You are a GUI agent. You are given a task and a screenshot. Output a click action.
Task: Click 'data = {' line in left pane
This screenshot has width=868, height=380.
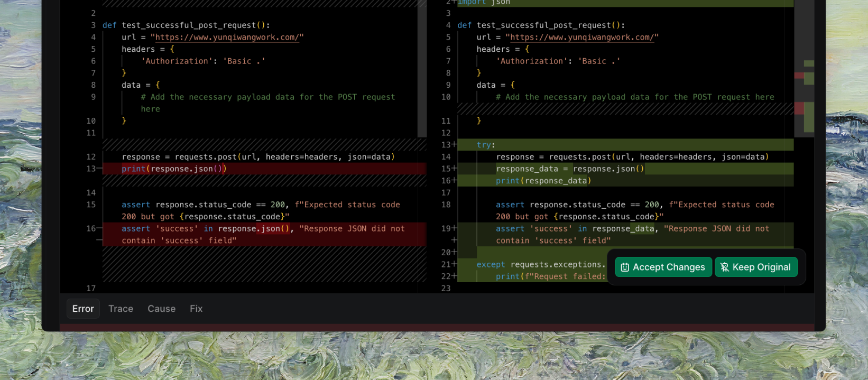coord(141,85)
